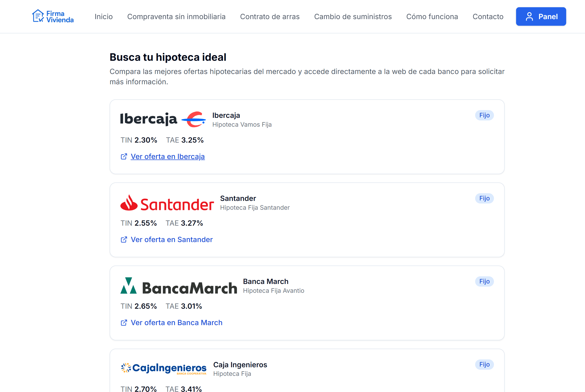Follow the Ver oferta en Ibercaja link
This screenshot has height=392, width=585.
coord(168,157)
